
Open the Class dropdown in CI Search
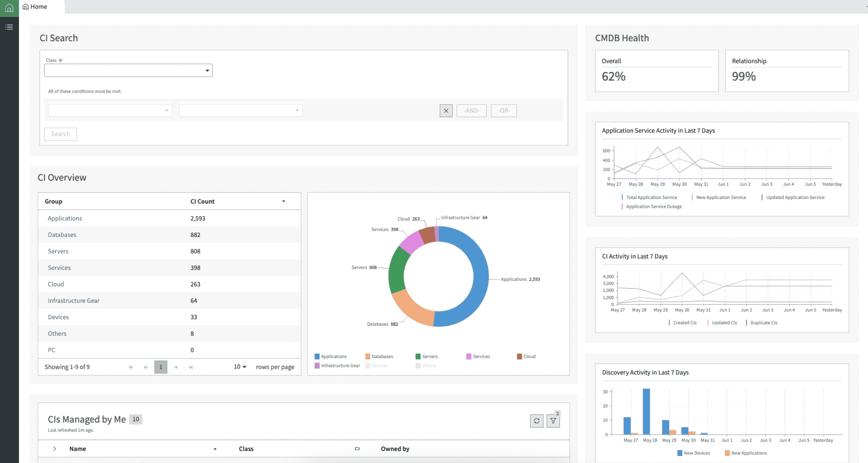click(128, 70)
